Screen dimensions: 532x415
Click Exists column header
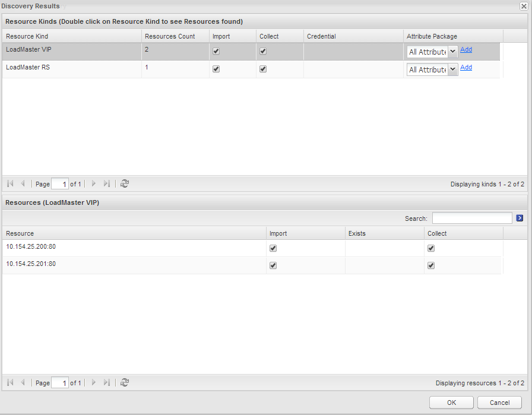point(384,233)
